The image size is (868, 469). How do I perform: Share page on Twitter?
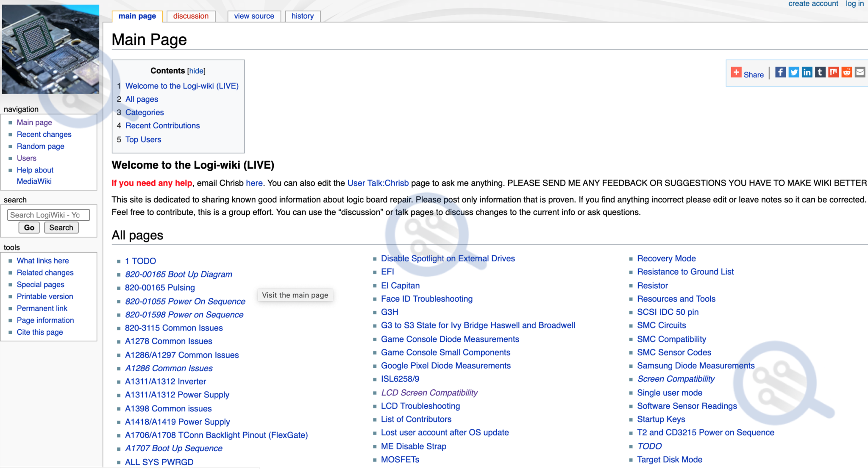tap(794, 72)
